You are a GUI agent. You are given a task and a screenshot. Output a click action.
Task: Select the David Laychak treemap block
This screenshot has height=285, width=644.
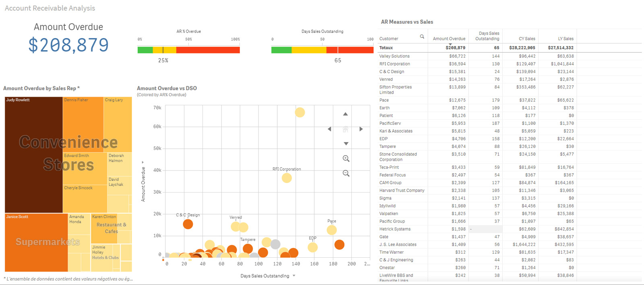[120, 185]
